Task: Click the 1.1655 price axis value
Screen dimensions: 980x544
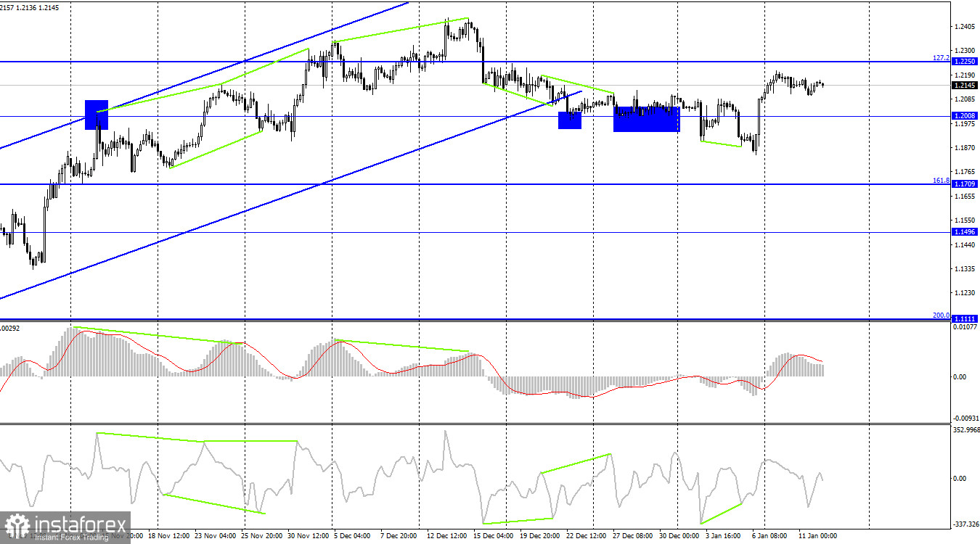Action: 966,196
